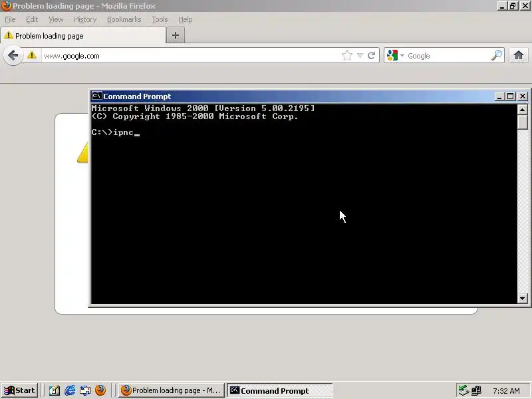Launch Firefox from the quick launch bar
This screenshot has height=399, width=532.
[100, 390]
